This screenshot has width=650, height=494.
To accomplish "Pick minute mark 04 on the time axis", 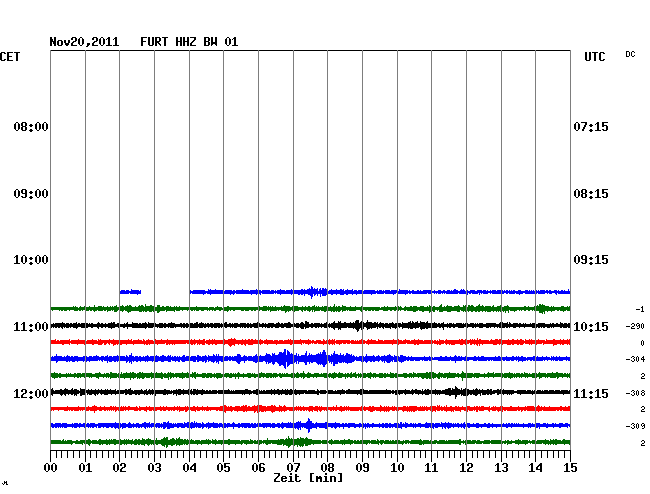I will [x=189, y=468].
